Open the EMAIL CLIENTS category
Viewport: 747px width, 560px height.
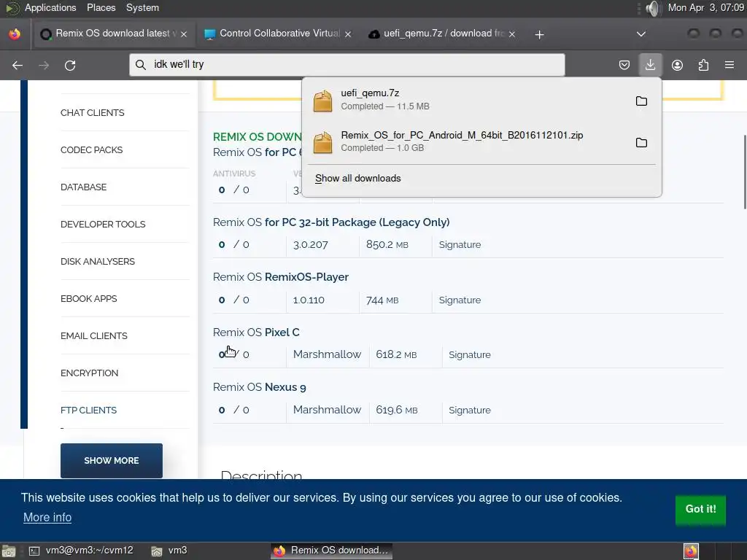pos(94,335)
